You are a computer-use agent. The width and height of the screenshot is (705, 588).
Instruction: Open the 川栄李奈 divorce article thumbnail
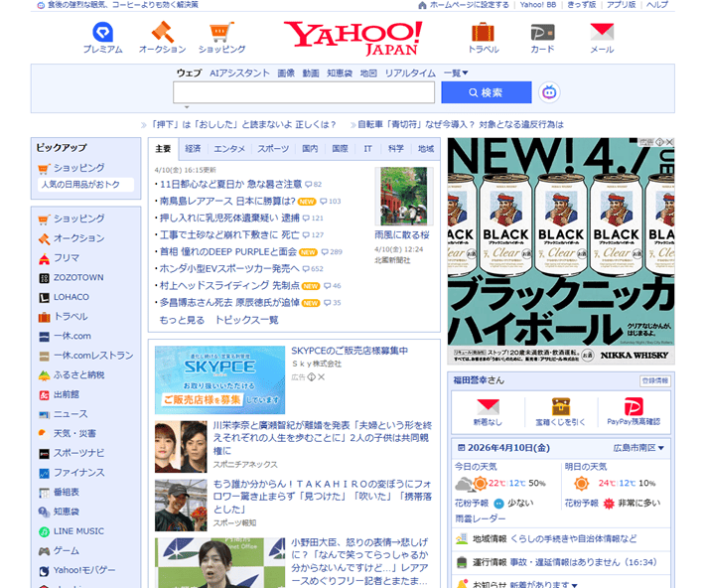[x=181, y=447]
